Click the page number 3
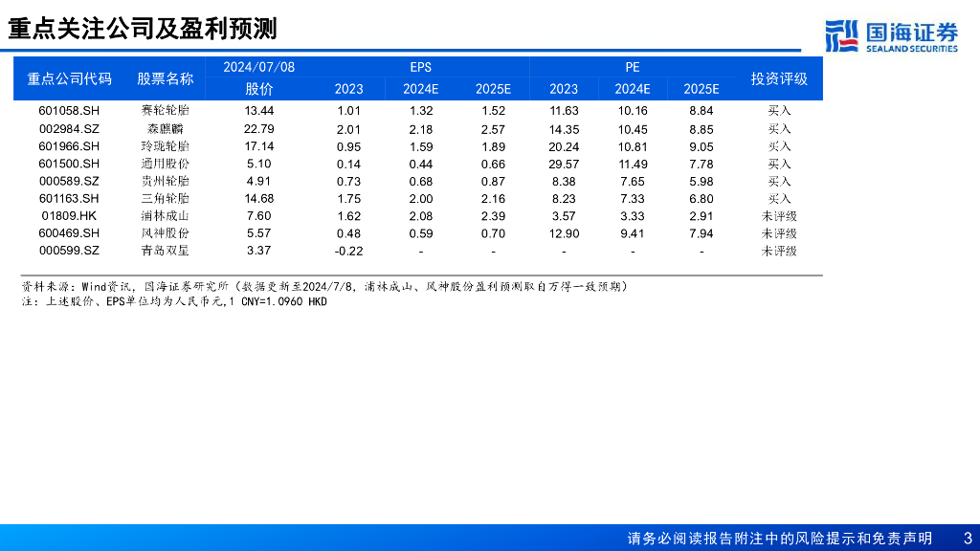The height and width of the screenshot is (551, 980). pyautogui.click(x=967, y=538)
